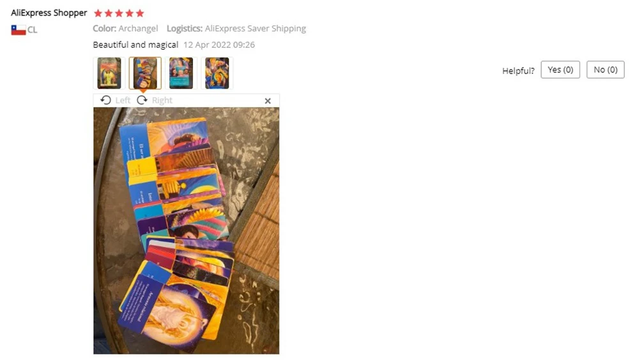Open the first review photo thumbnail
Viewport: 639px width, 364px height.
(109, 73)
